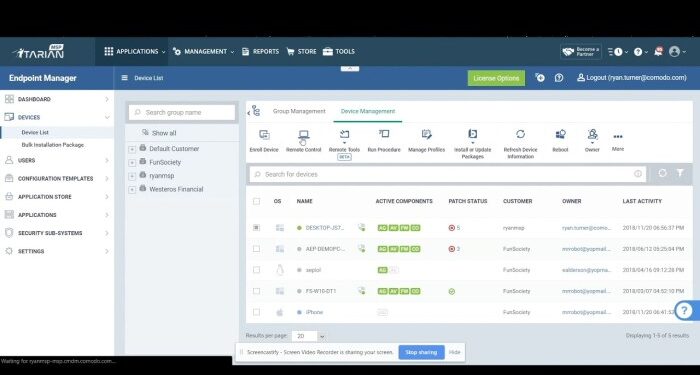
Task: Click Stop sharing button
Action: tap(421, 352)
